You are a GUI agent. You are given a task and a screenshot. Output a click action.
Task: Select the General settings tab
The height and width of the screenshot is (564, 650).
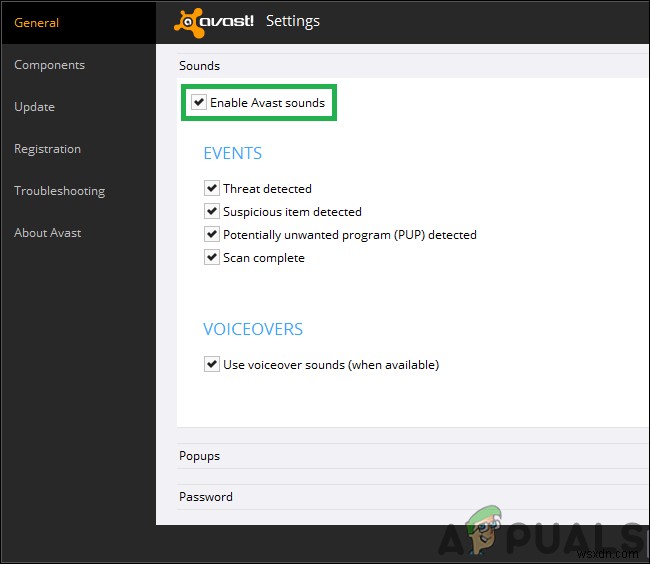click(36, 23)
